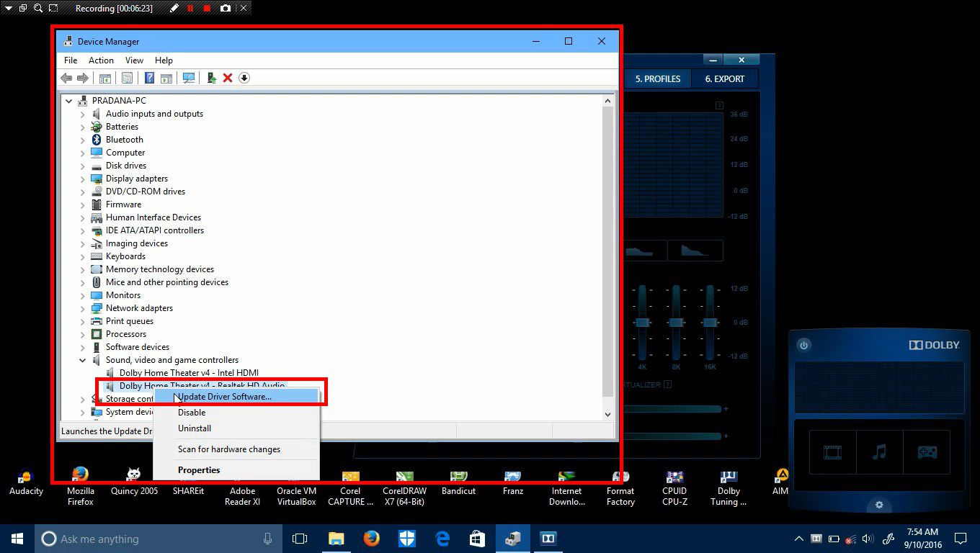Expand the Processors category
The height and width of the screenshot is (553, 980).
pyautogui.click(x=82, y=334)
